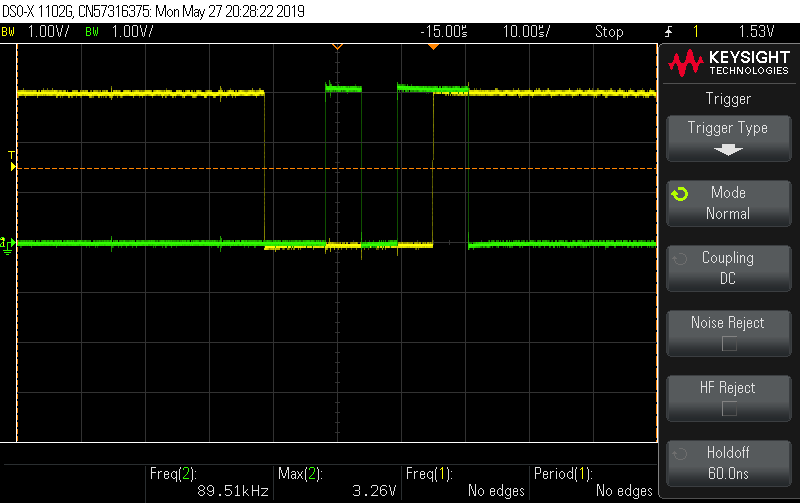This screenshot has height=503, width=800.
Task: Click the Max(2) 3.26V measurement
Action: tap(337, 482)
